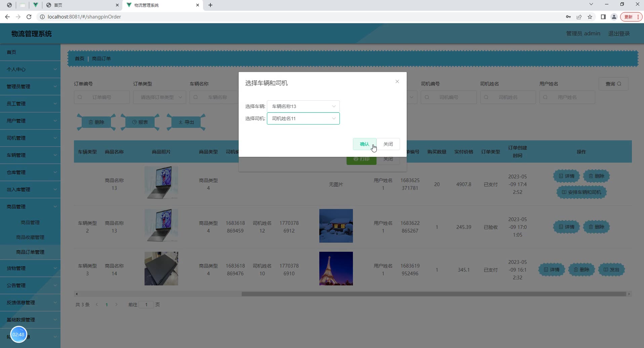Open browser tab search chevron

591,4
